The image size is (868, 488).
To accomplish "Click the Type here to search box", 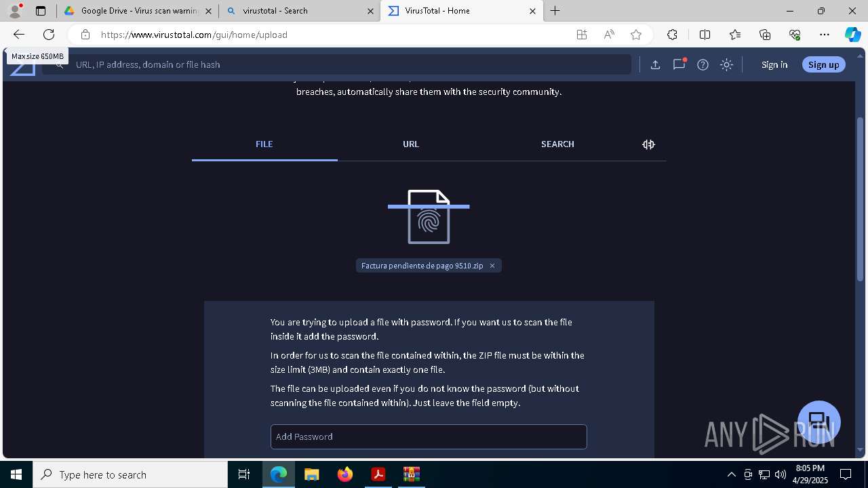I will pos(130,474).
